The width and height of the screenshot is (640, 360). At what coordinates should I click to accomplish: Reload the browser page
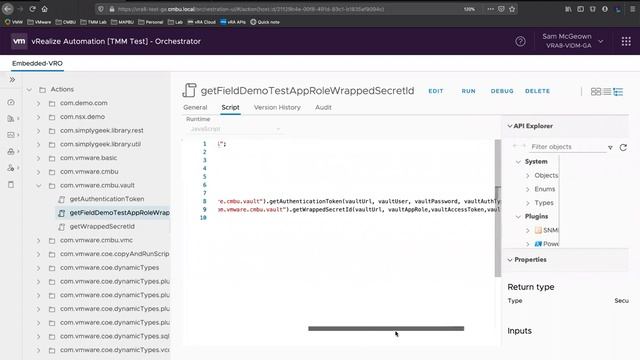(32, 9)
